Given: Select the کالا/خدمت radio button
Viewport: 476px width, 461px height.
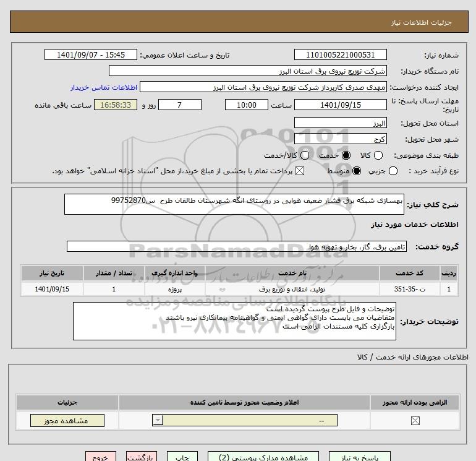Looking at the screenshot, I should tap(305, 155).
